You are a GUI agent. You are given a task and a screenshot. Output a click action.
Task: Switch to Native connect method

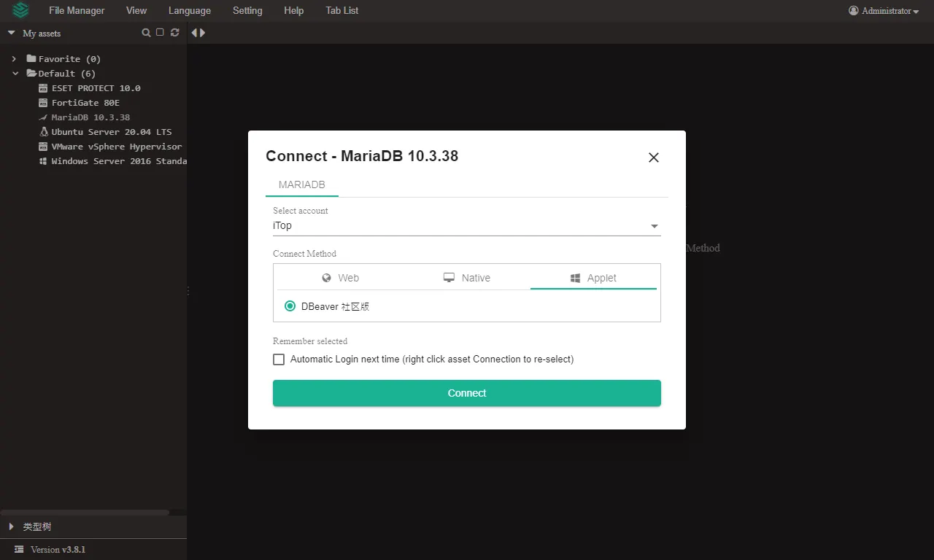[x=467, y=278]
